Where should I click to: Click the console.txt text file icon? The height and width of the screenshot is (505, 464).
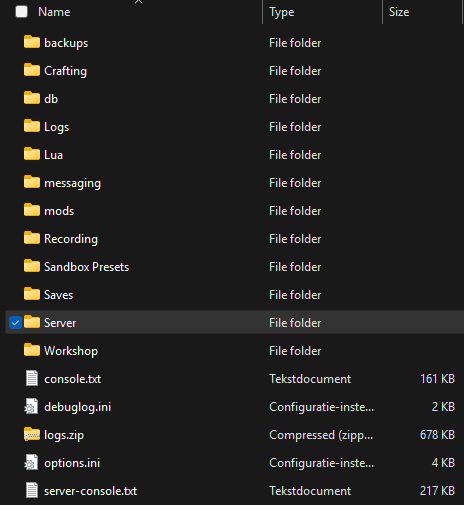[x=32, y=378]
